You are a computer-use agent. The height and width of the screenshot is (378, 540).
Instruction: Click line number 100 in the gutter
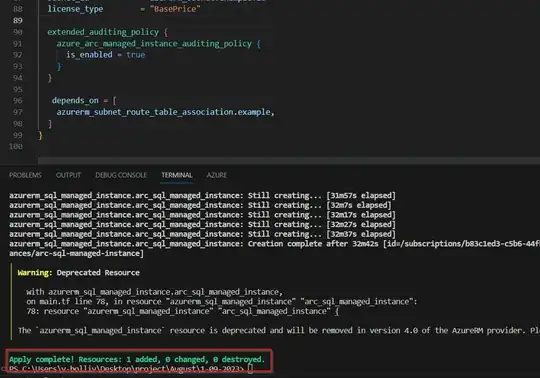pyautogui.click(x=16, y=146)
